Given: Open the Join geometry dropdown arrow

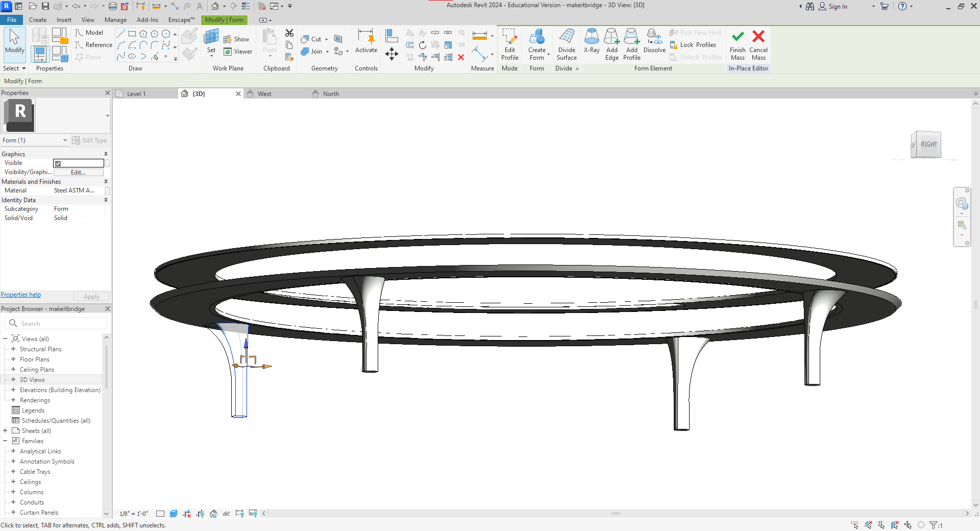Looking at the screenshot, I should point(327,52).
